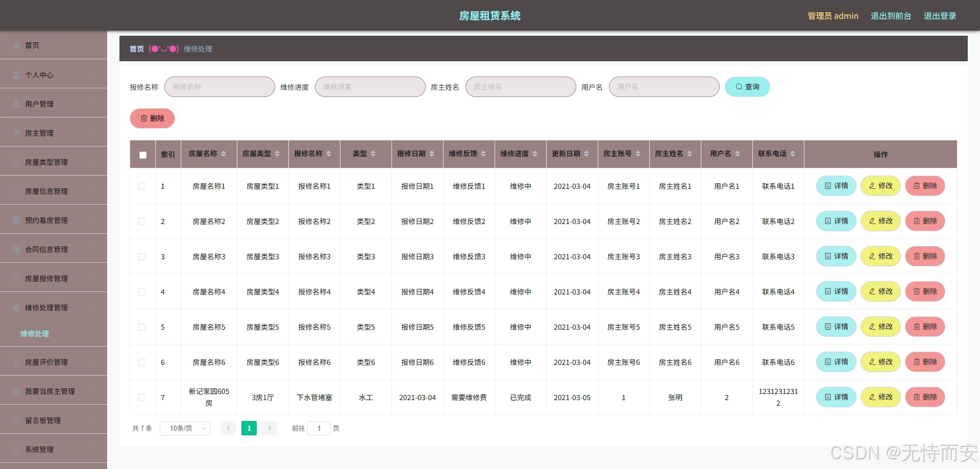The image size is (980, 469).
Task: Check the row with 房屋名称2
Action: [x=142, y=221]
